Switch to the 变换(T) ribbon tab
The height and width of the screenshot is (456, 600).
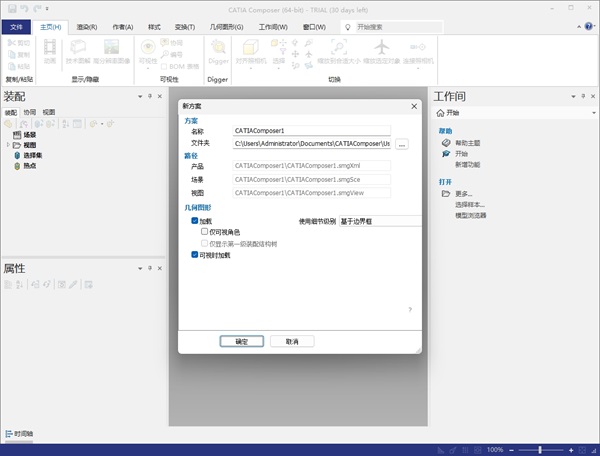tap(185, 27)
